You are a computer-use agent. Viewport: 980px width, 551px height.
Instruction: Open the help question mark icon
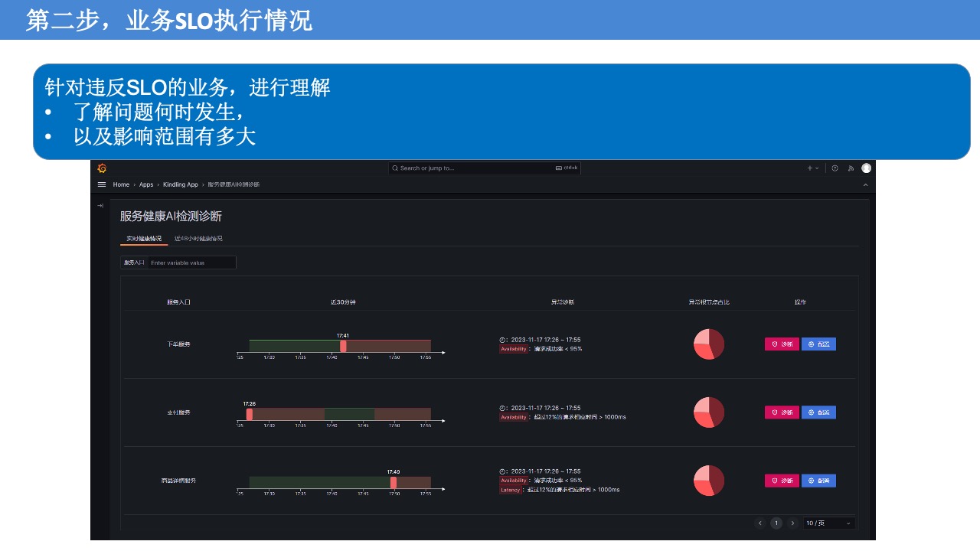pyautogui.click(x=835, y=168)
